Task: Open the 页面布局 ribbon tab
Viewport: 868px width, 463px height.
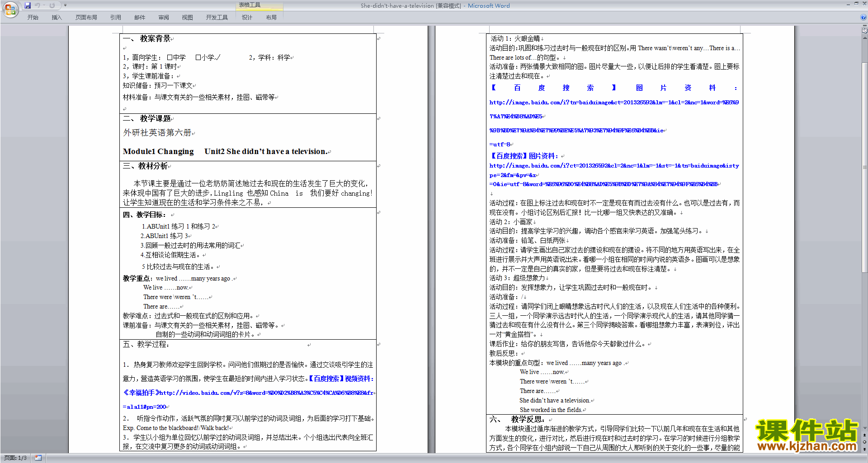Action: [86, 18]
